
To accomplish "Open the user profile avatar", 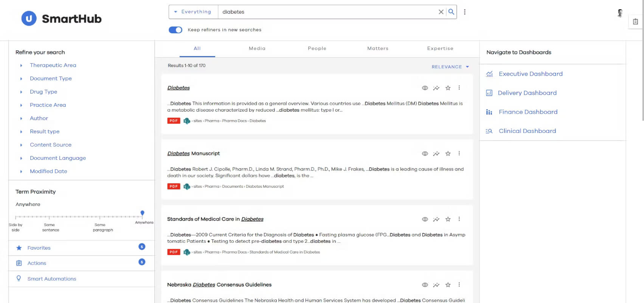I will pyautogui.click(x=620, y=13).
